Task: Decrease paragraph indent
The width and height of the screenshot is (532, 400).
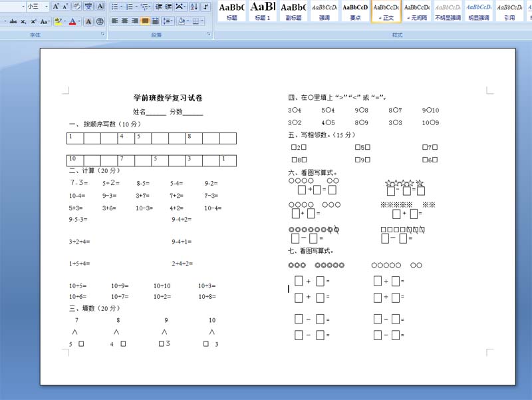Action: pyautogui.click(x=158, y=7)
